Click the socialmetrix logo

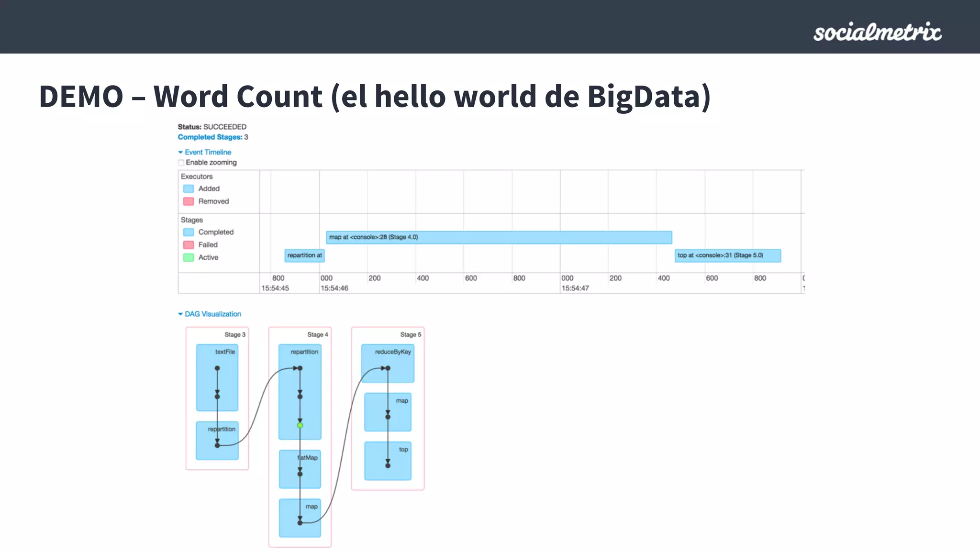878,32
